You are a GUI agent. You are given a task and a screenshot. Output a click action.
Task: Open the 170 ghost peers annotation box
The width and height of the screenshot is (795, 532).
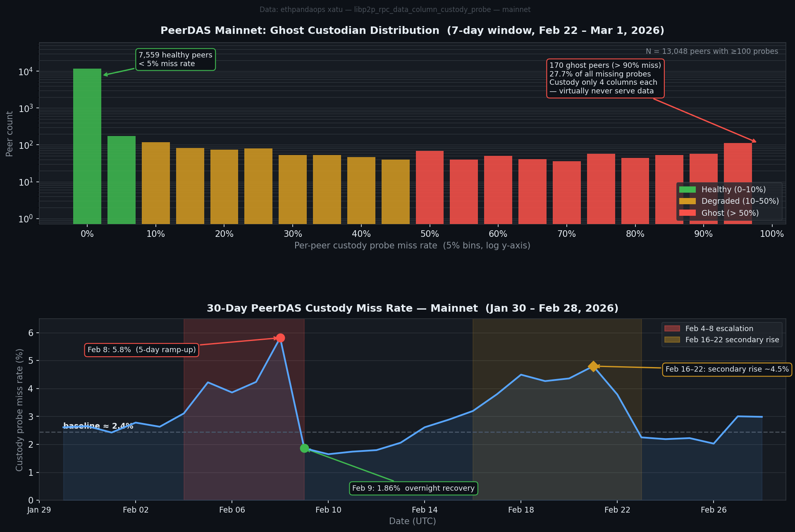coord(605,78)
